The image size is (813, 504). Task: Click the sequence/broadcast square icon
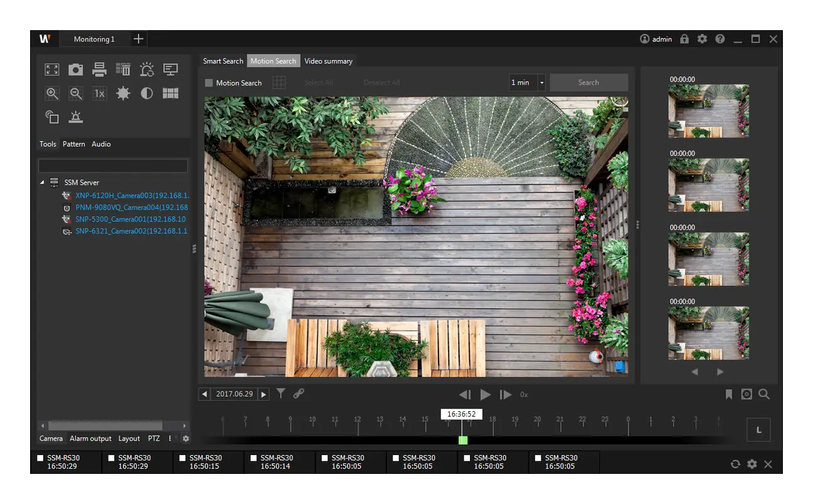52,117
